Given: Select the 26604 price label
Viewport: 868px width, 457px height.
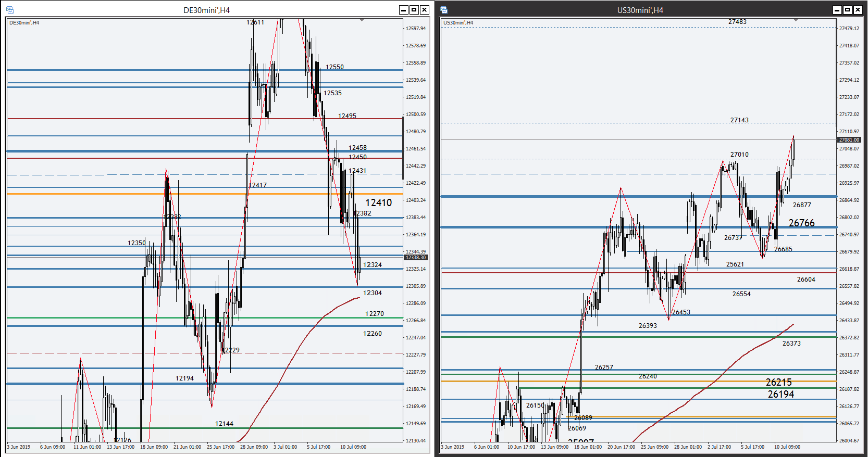Looking at the screenshot, I should point(806,280).
